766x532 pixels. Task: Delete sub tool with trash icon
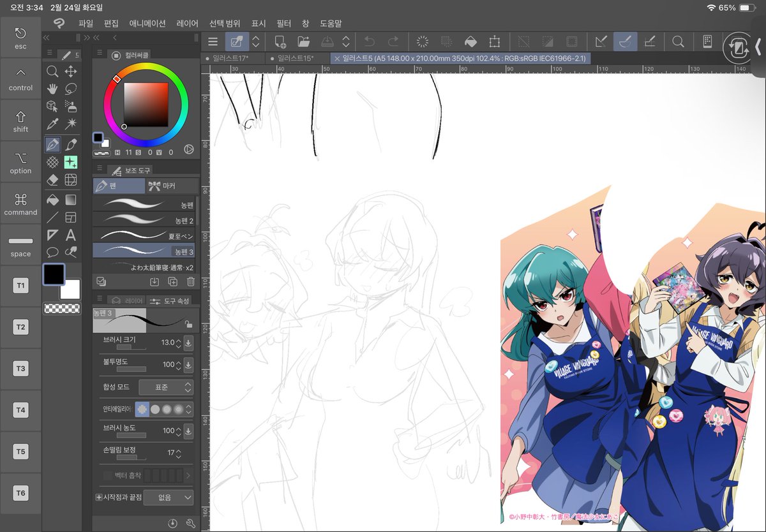(190, 281)
